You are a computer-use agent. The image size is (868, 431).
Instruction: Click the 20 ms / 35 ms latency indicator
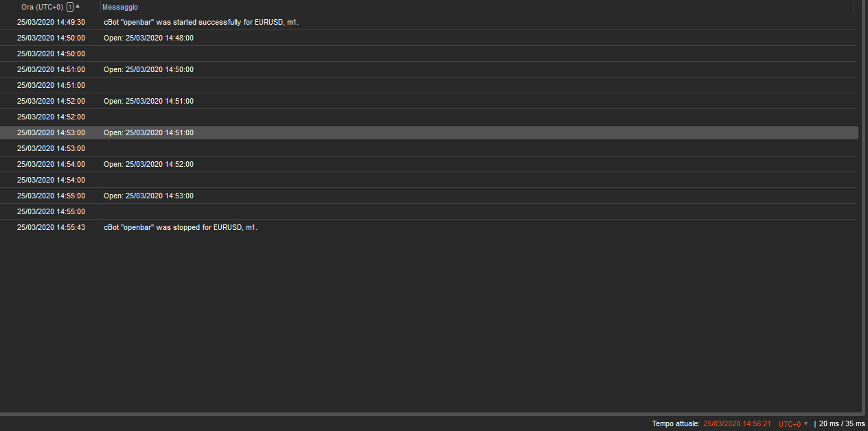click(x=841, y=424)
